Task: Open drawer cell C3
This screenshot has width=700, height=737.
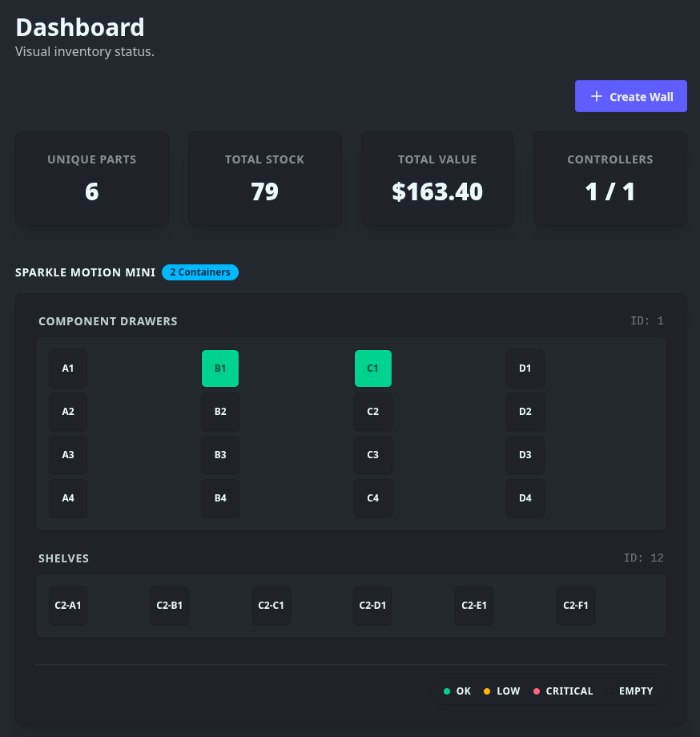Action: (x=373, y=455)
